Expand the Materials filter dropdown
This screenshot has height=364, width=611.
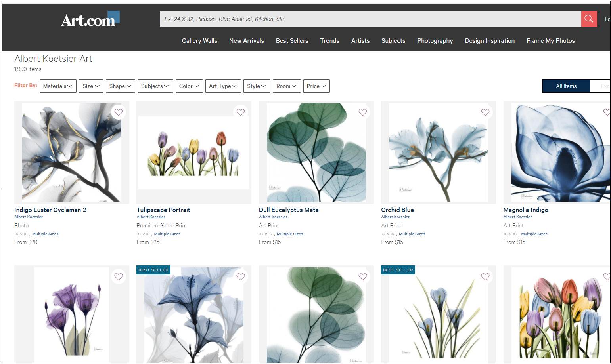(58, 86)
